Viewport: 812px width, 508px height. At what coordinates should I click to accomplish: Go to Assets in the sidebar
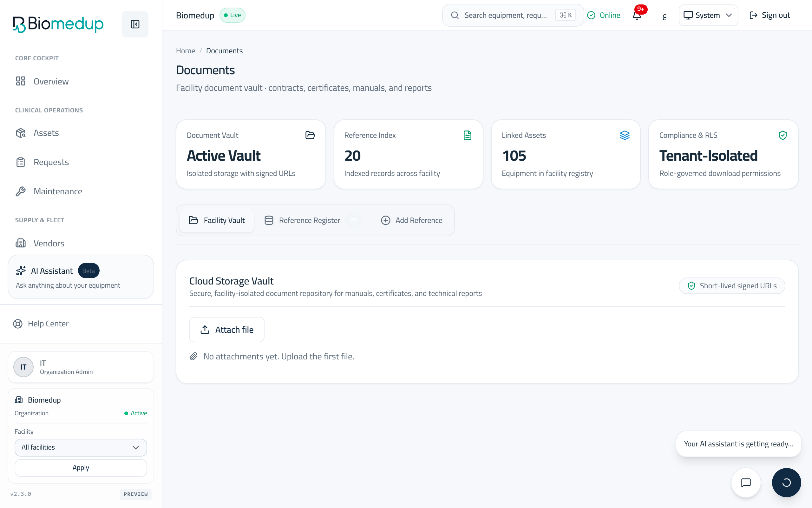click(x=81, y=133)
